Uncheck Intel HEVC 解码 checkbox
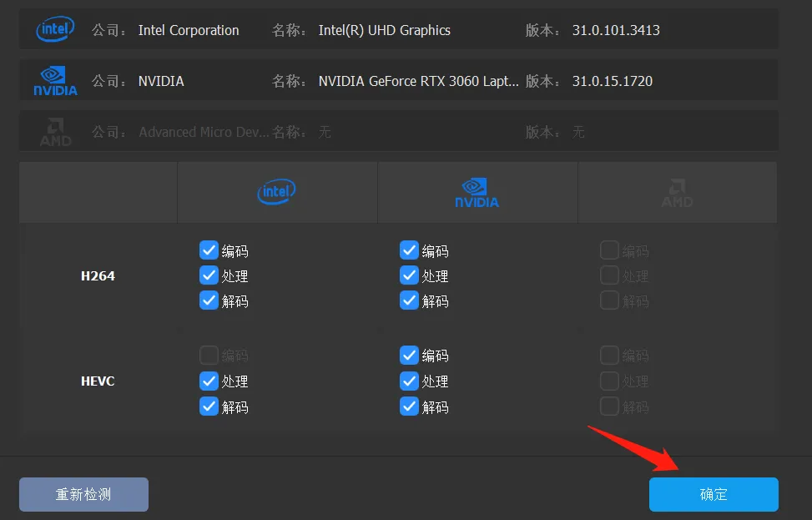This screenshot has height=520, width=812. coord(209,406)
